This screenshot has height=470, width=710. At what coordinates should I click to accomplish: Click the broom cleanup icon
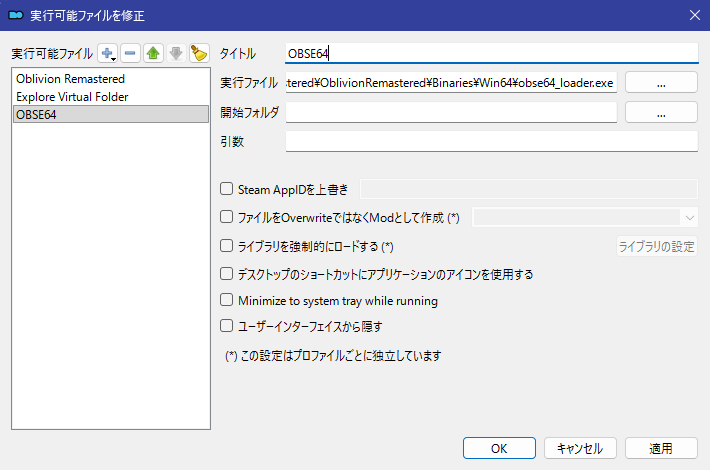click(x=199, y=53)
